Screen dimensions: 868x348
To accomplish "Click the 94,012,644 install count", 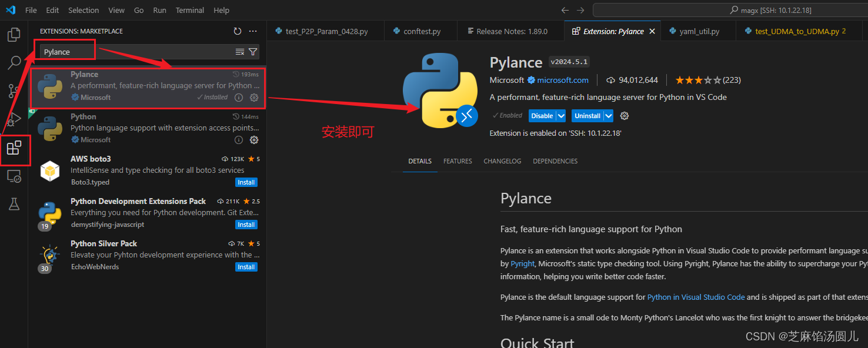I will 632,80.
